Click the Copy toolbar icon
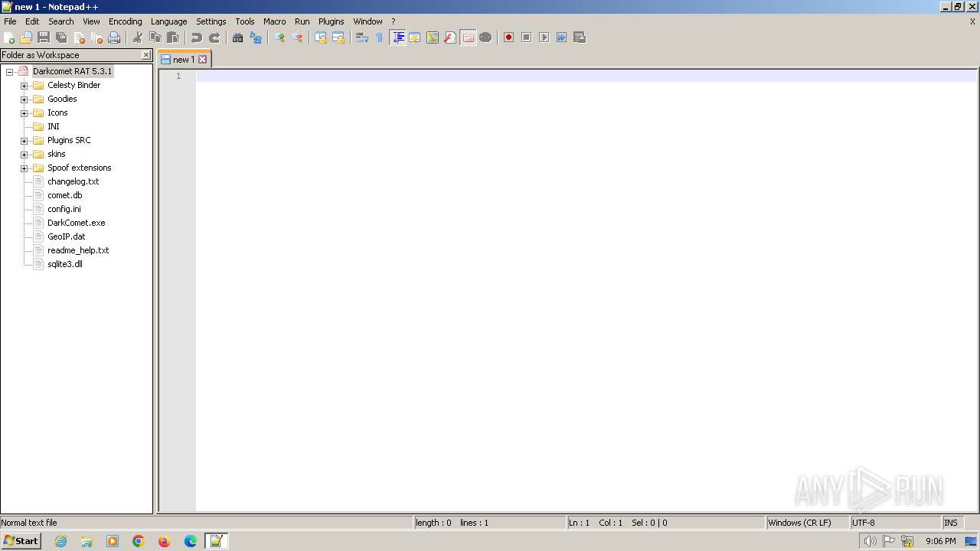This screenshot has height=551, width=980. (155, 37)
